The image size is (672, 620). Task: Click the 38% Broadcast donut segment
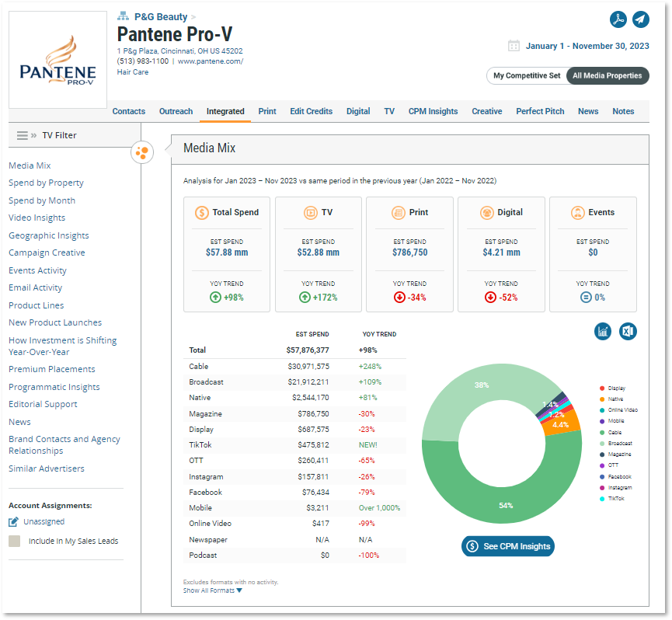click(x=482, y=385)
